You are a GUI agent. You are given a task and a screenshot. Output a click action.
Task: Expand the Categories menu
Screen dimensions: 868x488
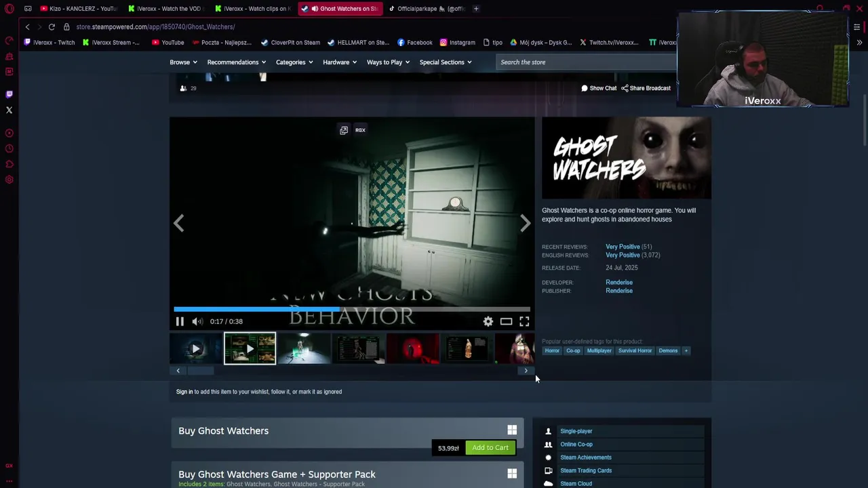coord(294,62)
